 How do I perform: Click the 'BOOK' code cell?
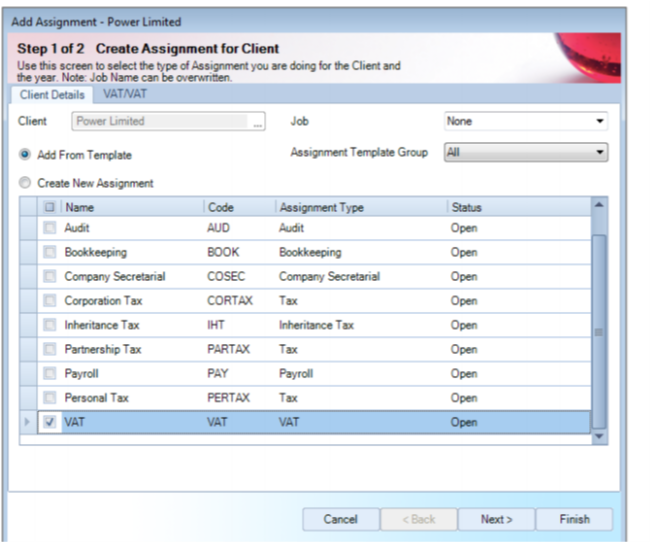click(x=240, y=252)
